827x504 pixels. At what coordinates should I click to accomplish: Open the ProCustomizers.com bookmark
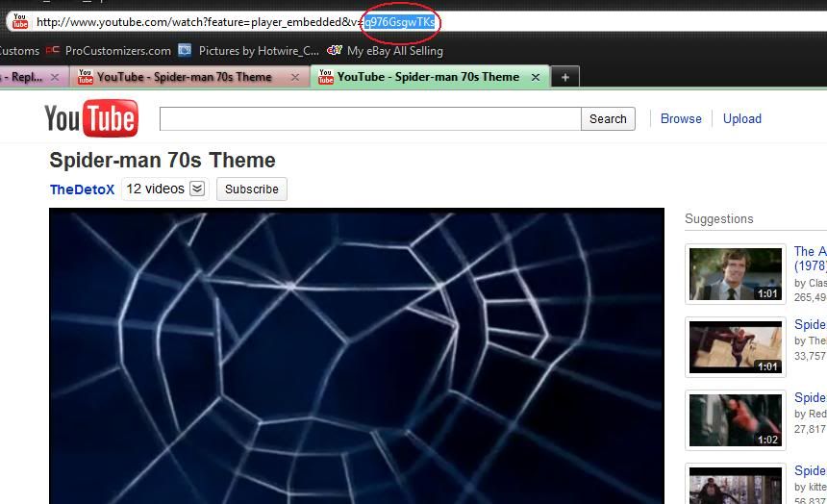pos(117,51)
